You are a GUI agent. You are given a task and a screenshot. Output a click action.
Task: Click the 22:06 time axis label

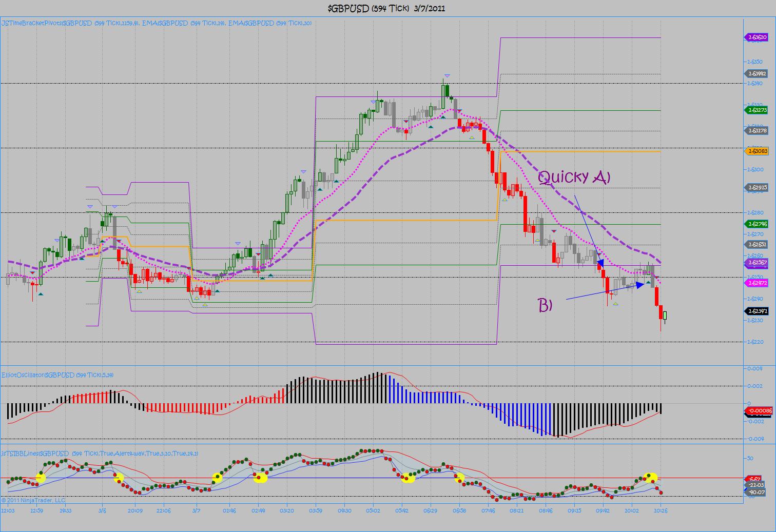coord(163,510)
